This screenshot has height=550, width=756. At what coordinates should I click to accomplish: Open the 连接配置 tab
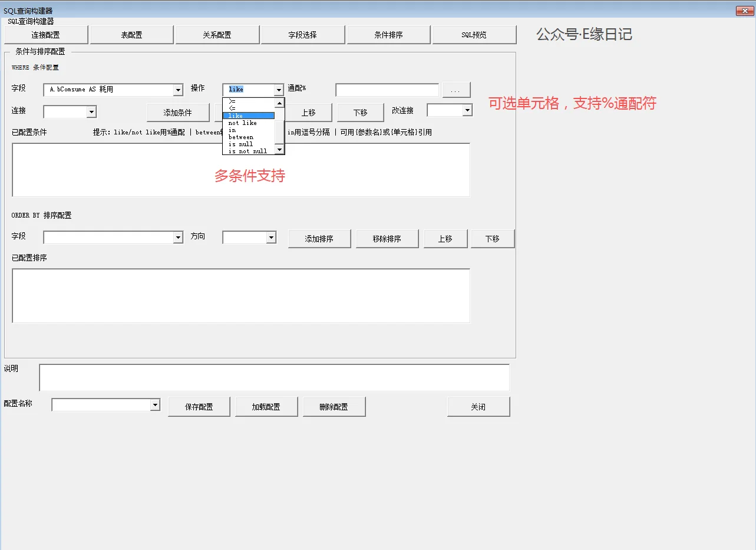46,35
